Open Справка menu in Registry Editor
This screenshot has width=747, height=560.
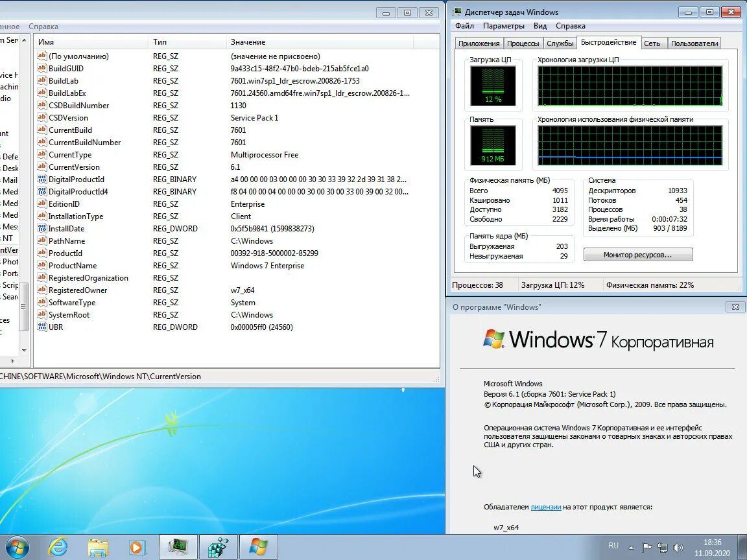43,27
